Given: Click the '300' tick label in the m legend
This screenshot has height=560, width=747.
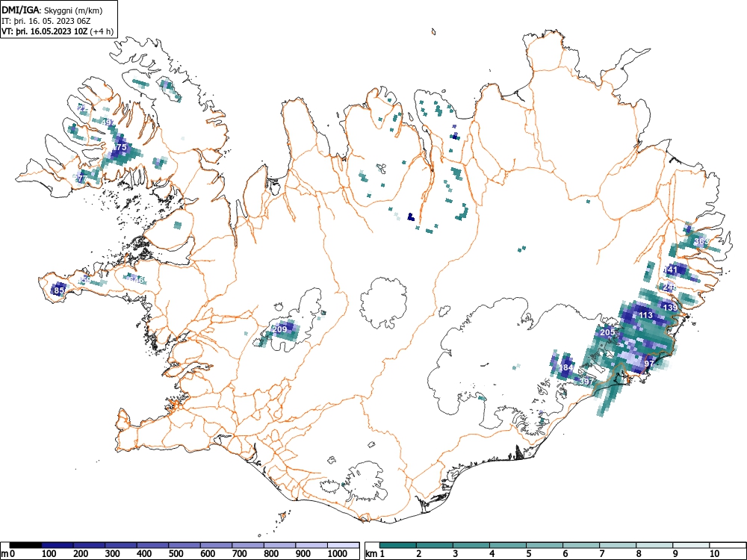Looking at the screenshot, I should (113, 554).
